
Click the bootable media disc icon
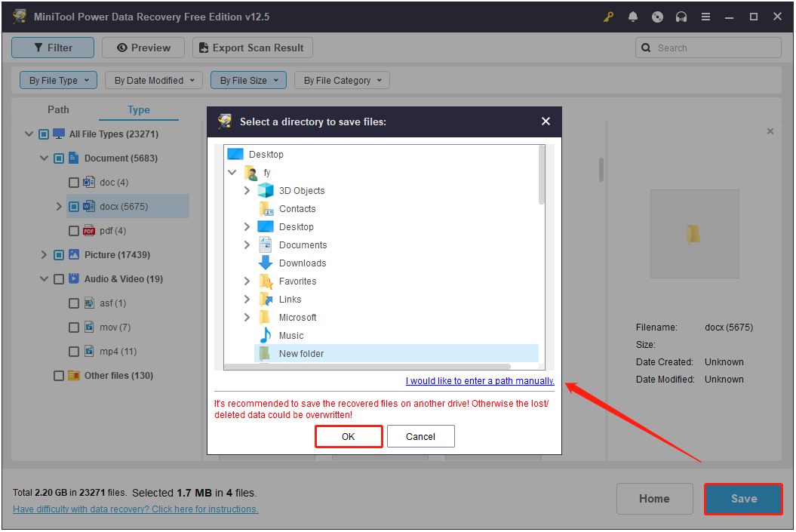pos(656,16)
